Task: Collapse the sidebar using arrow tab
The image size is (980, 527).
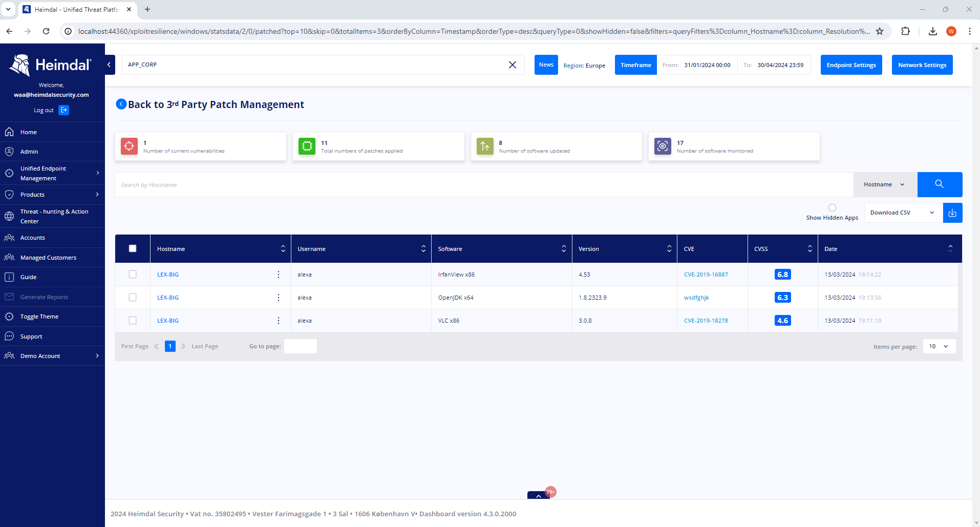Action: (109, 65)
